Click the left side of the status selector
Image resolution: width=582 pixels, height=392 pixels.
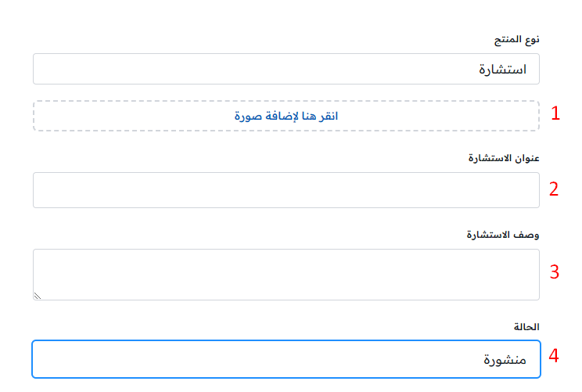tap(47, 359)
